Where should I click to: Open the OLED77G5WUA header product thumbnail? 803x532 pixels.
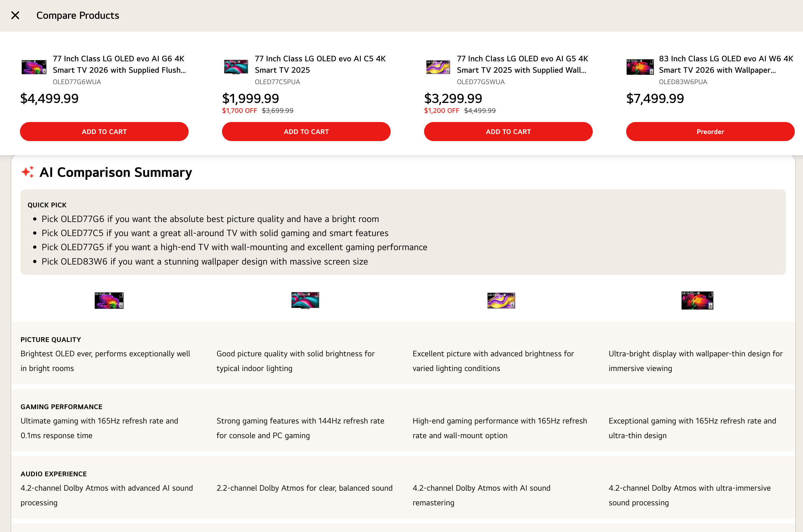(x=438, y=67)
